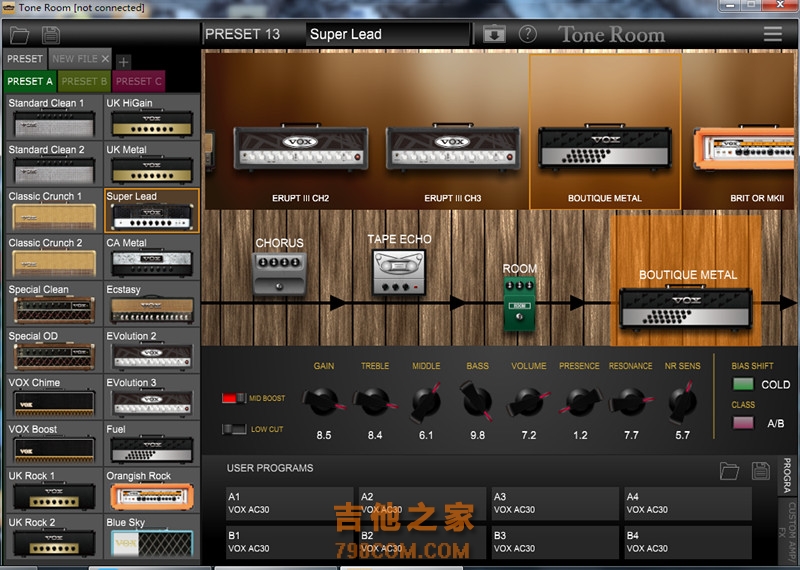This screenshot has height=570, width=800.
Task: Load the VOX Boost preset
Action: [54, 443]
